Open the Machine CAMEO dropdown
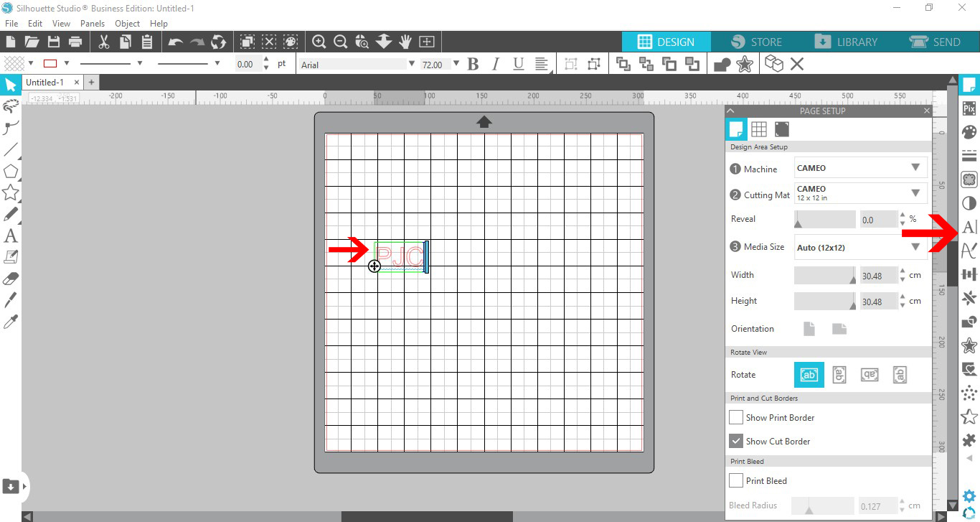 (861, 168)
